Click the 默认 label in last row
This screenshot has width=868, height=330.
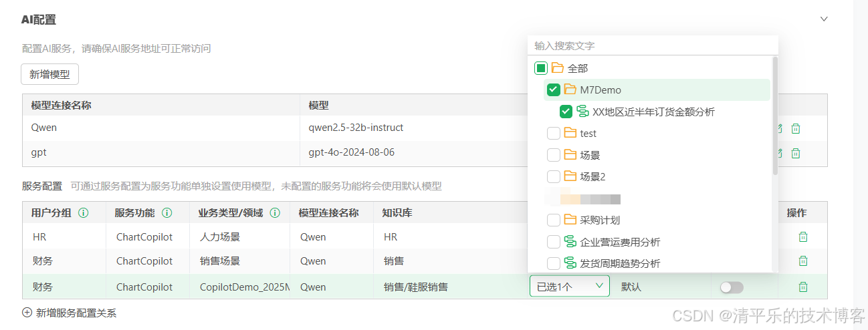(631, 287)
